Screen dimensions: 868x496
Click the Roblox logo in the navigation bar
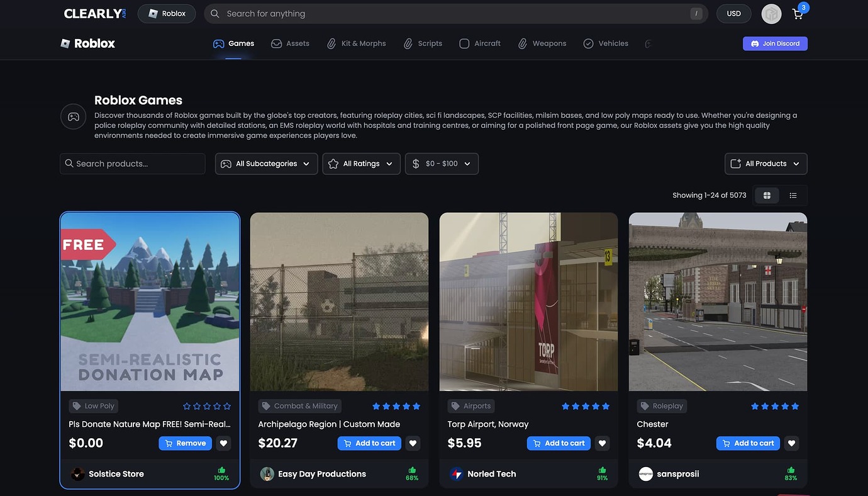(x=87, y=43)
